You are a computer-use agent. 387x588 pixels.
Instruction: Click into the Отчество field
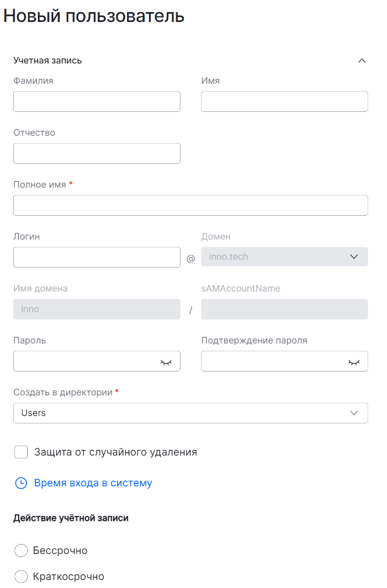point(97,153)
